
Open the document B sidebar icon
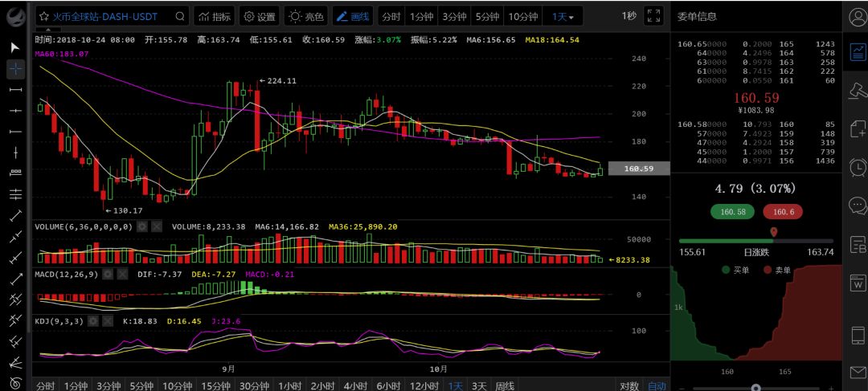[858, 244]
